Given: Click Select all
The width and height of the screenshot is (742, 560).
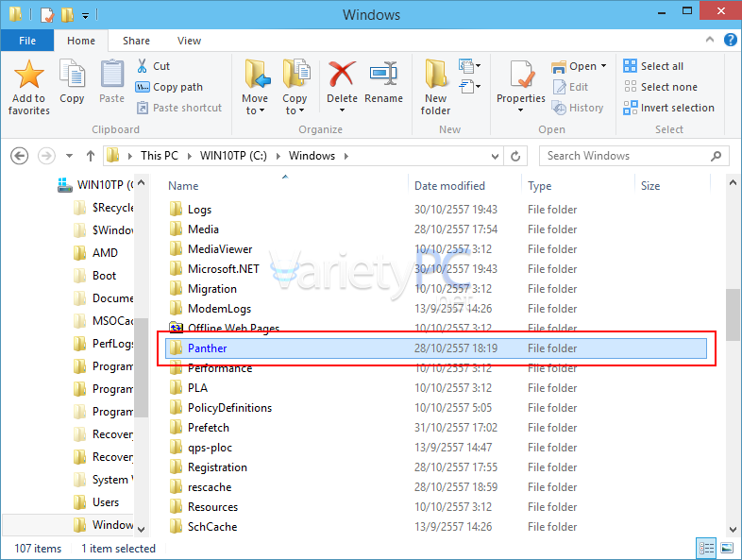Looking at the screenshot, I should [653, 66].
